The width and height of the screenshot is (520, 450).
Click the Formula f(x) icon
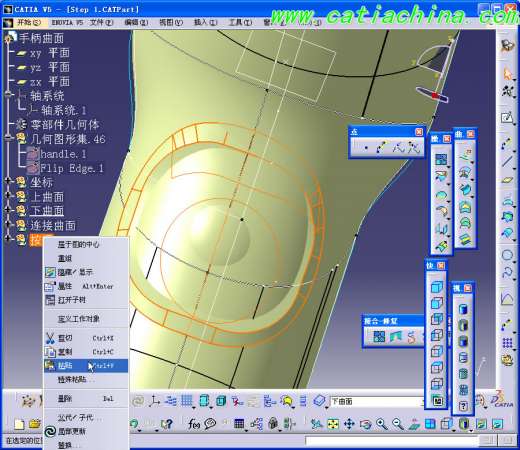coord(194,424)
